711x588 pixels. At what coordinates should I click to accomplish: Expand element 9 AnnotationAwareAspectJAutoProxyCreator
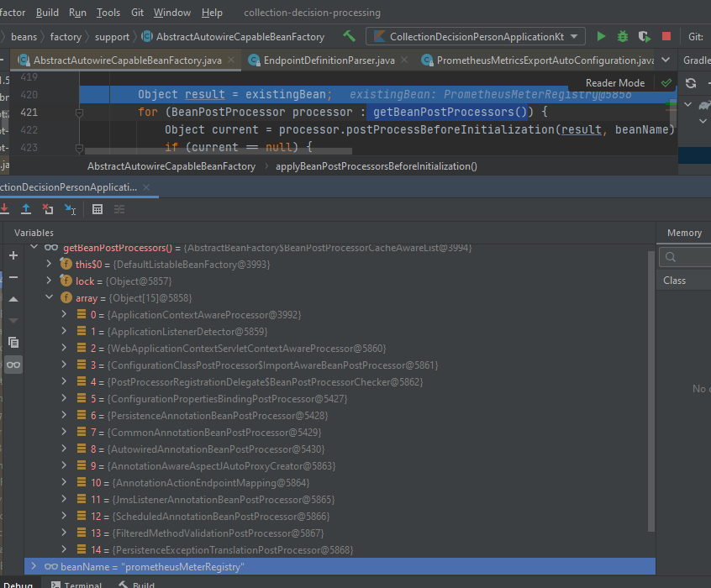point(64,465)
